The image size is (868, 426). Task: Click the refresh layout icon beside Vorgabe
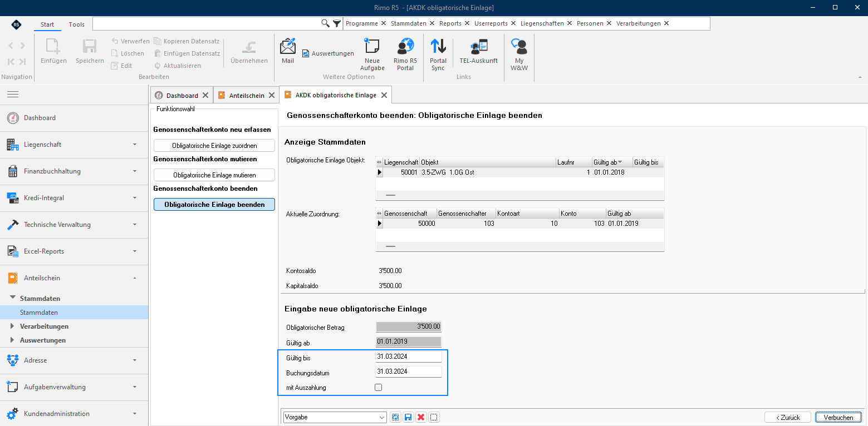[395, 417]
